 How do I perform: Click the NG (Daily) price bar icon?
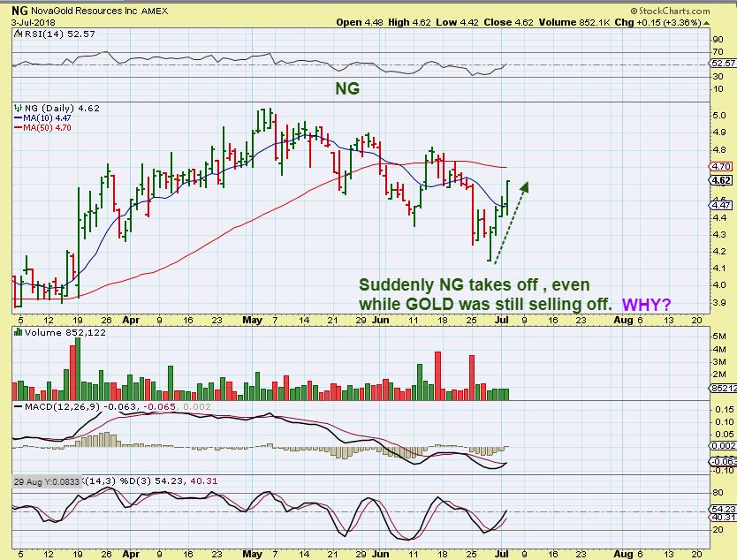coord(19,108)
